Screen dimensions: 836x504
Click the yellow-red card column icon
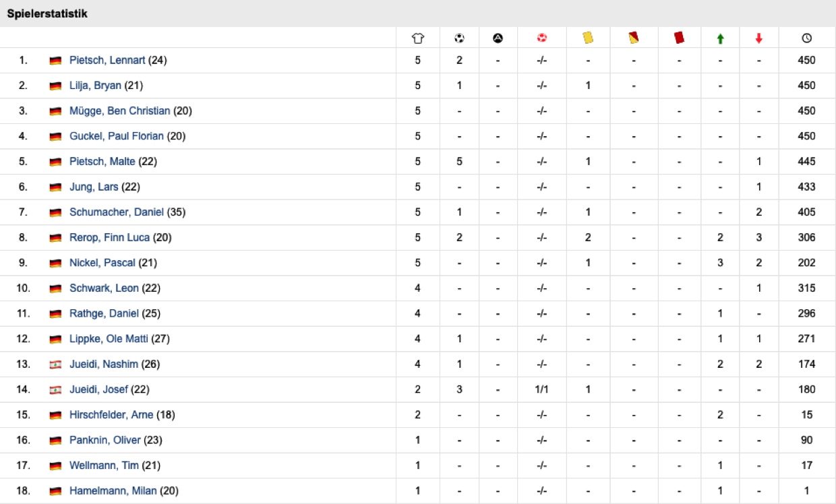coord(634,38)
